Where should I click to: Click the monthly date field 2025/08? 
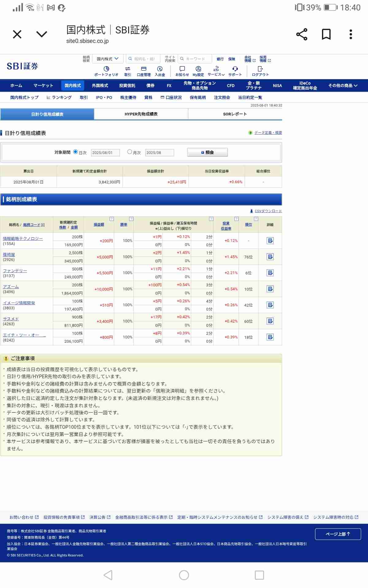(x=159, y=153)
